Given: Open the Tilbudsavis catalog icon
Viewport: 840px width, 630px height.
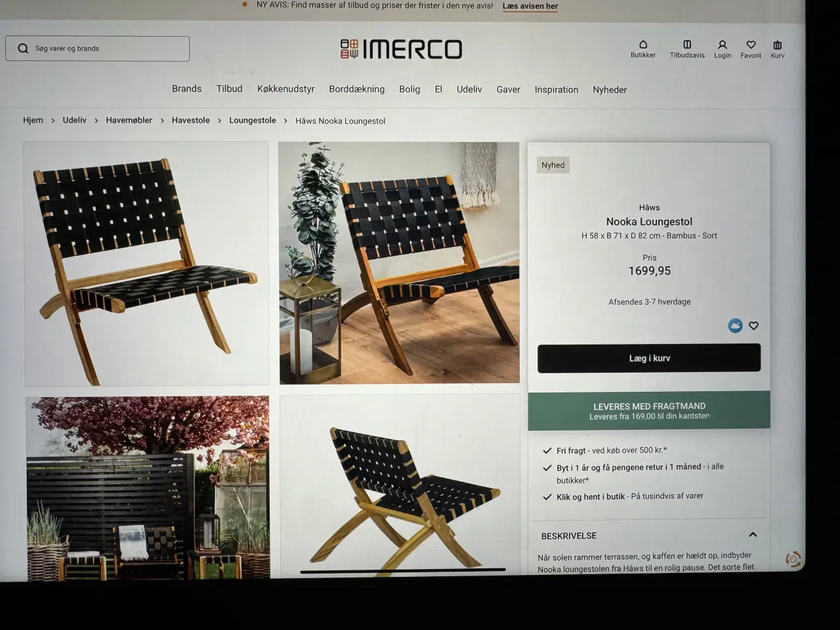Looking at the screenshot, I should (687, 45).
